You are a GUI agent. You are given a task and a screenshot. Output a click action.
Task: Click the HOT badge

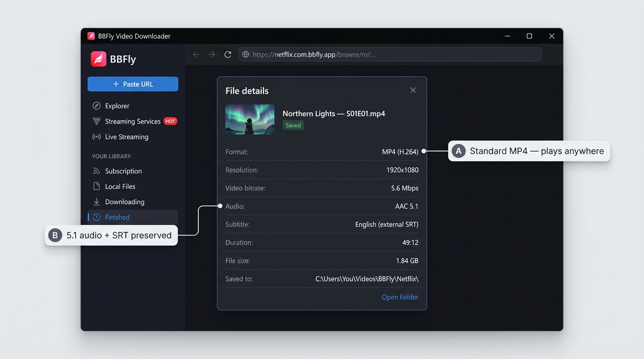click(170, 121)
